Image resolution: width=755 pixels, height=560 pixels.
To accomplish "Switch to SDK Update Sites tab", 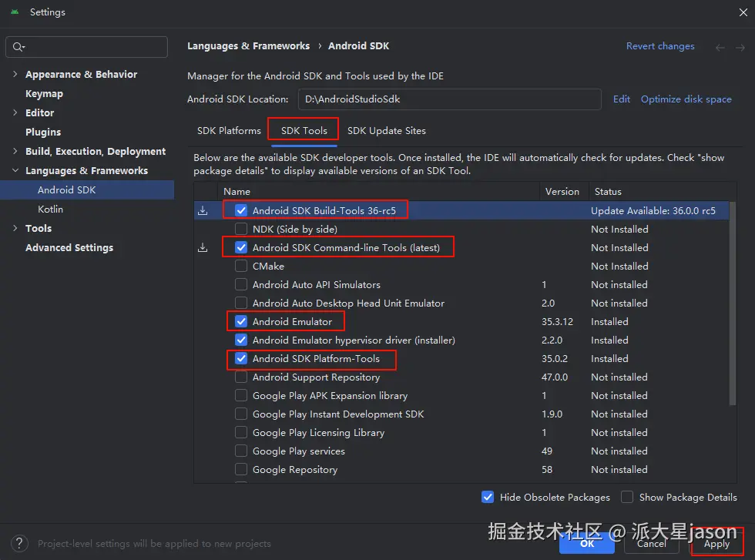I will (x=387, y=130).
